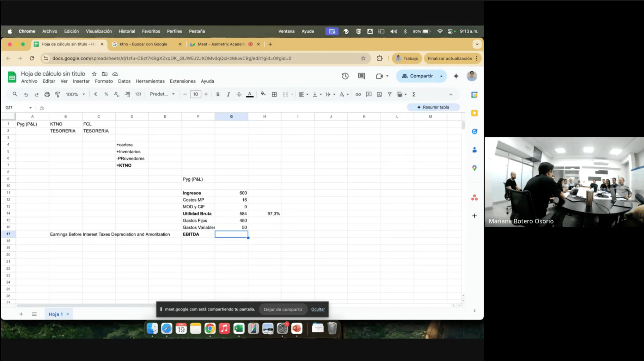Screen dimensions: 644x361
Task: Open the text color picker
Action: pyautogui.click(x=250, y=94)
